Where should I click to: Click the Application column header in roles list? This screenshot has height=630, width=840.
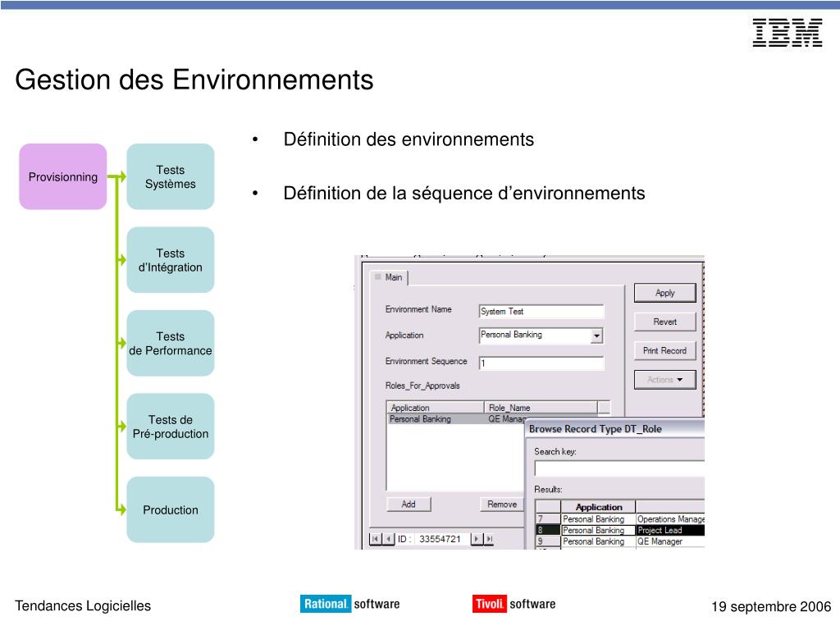[435, 408]
